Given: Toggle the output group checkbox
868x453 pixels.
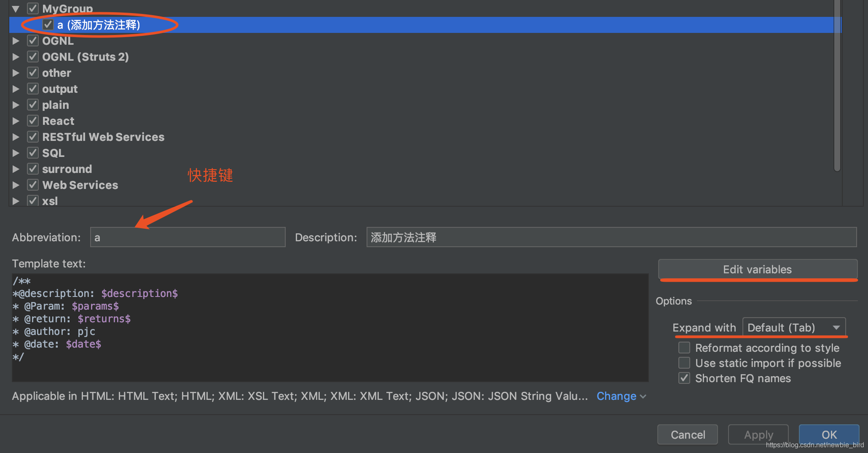Looking at the screenshot, I should (33, 89).
